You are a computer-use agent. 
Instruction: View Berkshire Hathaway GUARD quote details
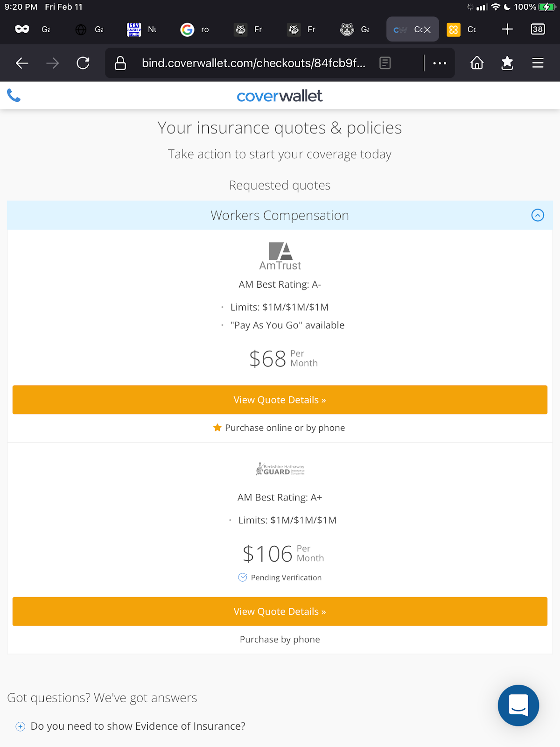coord(280,611)
